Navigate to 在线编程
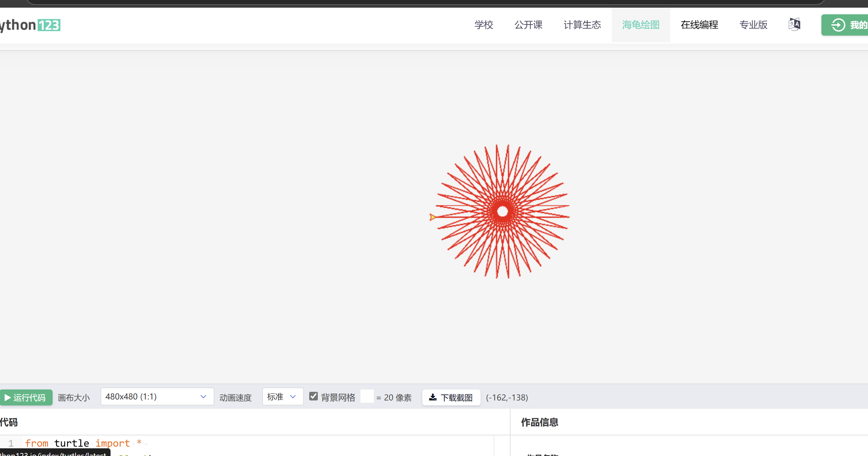 point(699,25)
